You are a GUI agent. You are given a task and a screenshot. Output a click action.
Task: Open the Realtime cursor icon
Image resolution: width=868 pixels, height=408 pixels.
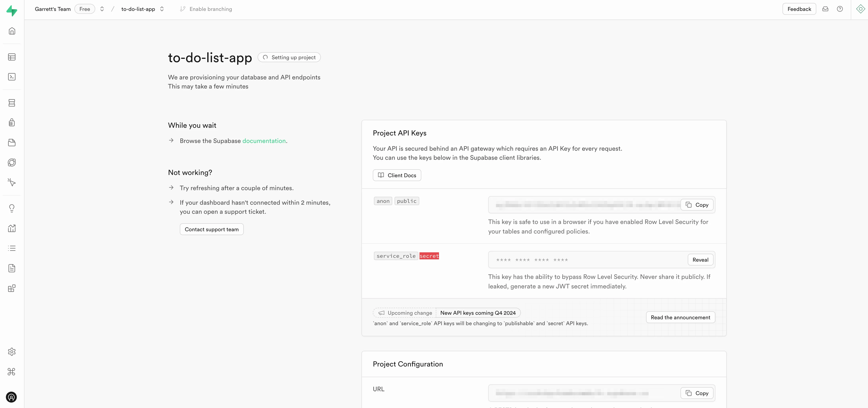(12, 182)
